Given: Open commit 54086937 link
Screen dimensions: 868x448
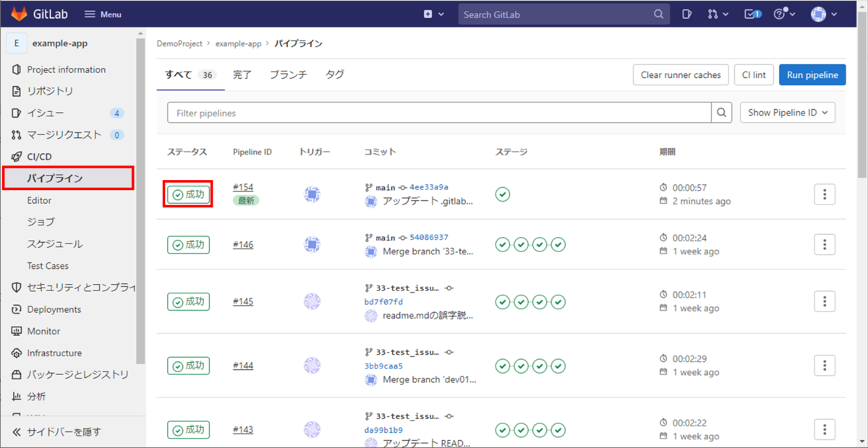Looking at the screenshot, I should [x=429, y=238].
